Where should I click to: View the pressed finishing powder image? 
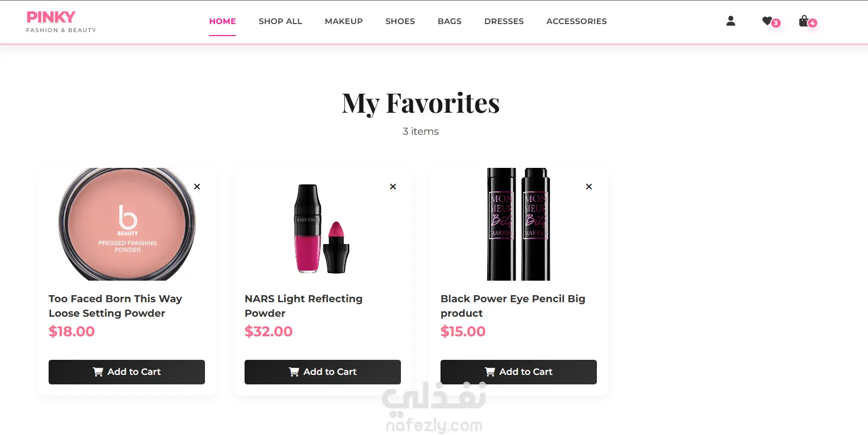point(127,224)
